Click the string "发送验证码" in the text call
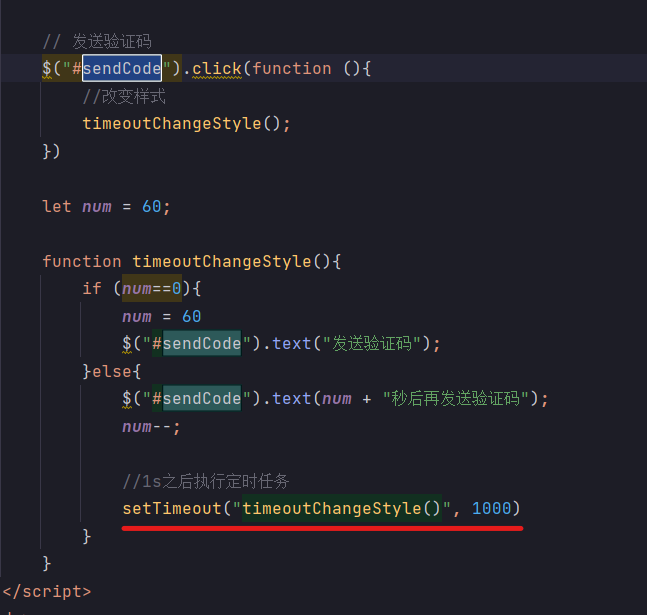Screen dimensions: 647x615 [372, 343]
